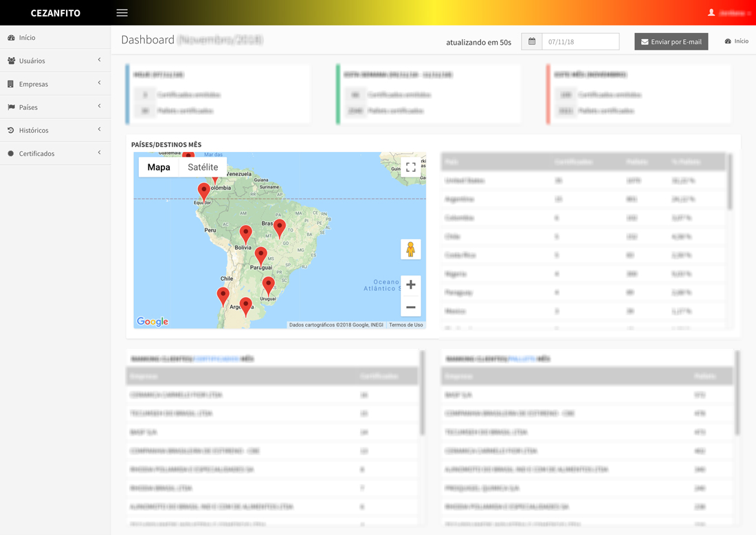
Task: Select the map pin near Equador
Action: [x=204, y=192]
